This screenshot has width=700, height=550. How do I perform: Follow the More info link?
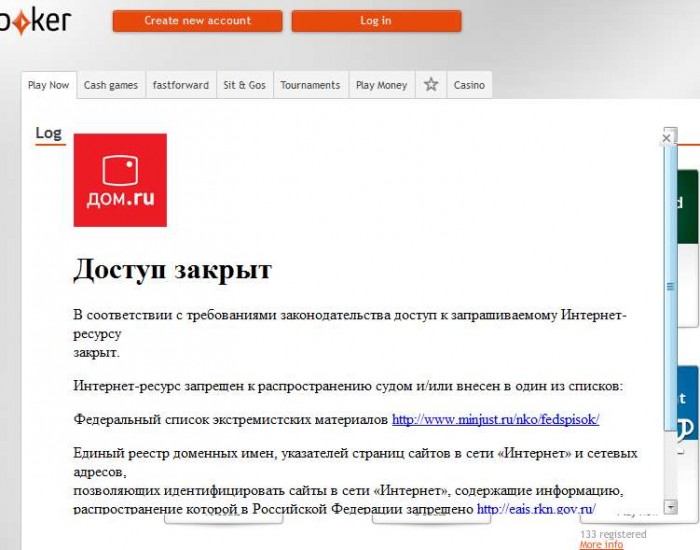[x=601, y=545]
